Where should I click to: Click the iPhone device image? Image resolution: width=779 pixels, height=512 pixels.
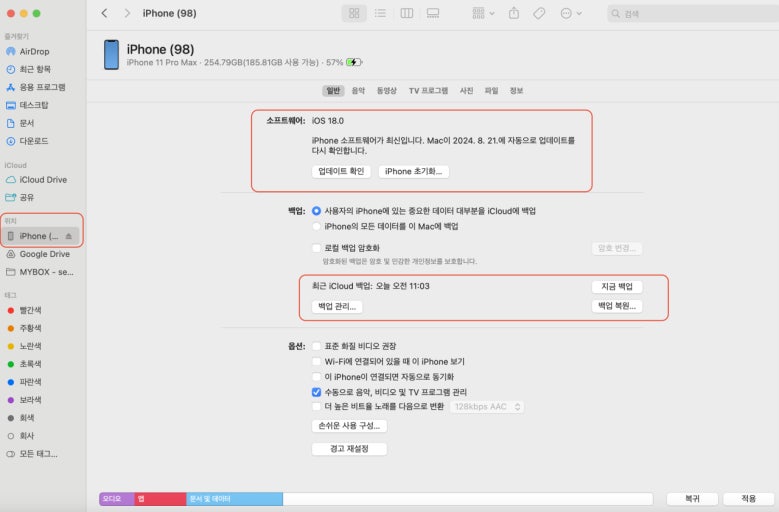(111, 55)
